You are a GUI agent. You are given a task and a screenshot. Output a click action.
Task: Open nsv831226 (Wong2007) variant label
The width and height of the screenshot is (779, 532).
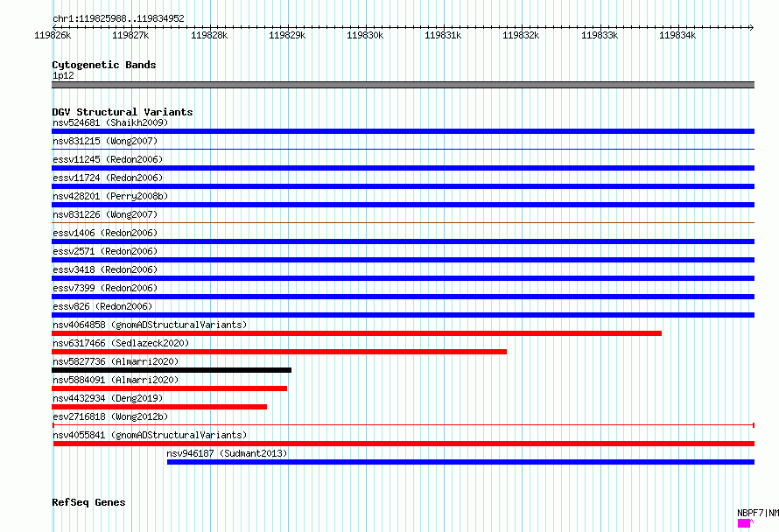pyautogui.click(x=105, y=214)
